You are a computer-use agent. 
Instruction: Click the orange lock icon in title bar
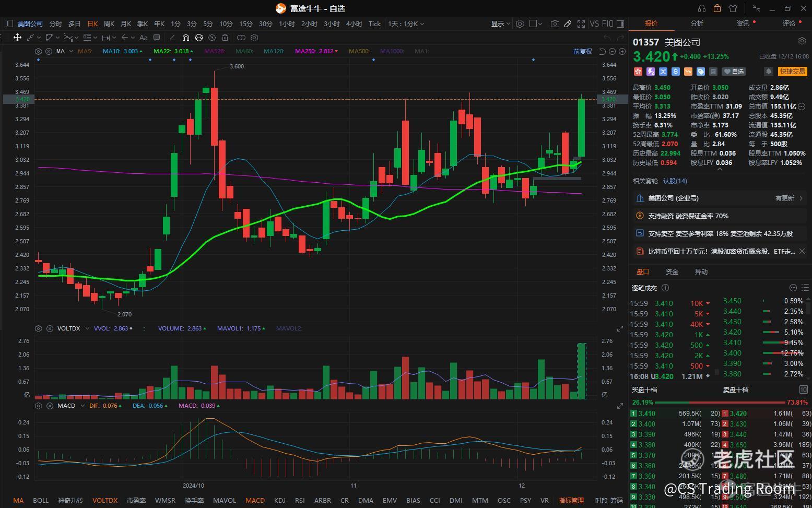coord(717,8)
